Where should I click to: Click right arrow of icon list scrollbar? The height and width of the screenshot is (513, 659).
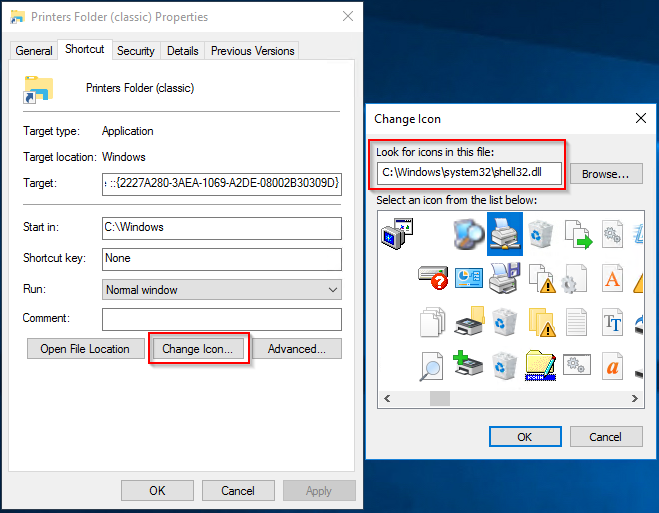[x=635, y=398]
